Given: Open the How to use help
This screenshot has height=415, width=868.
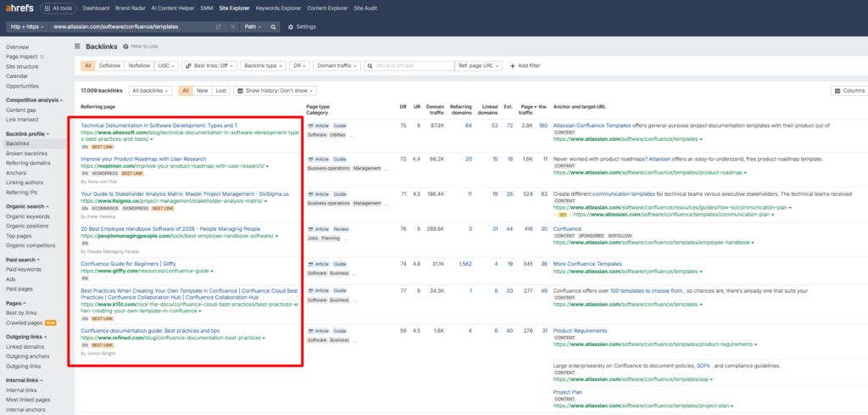Looking at the screenshot, I should click(141, 47).
